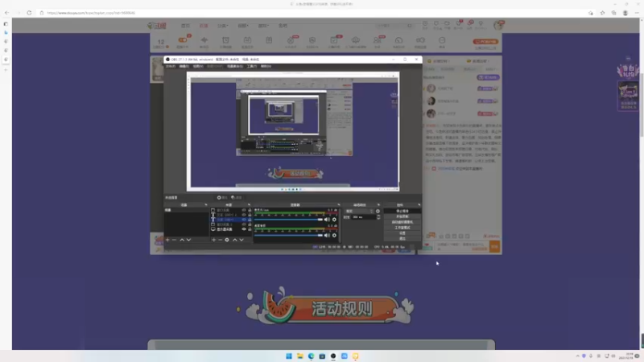Open settings gear of the first mixer channel
The width and height of the screenshot is (644, 362).
tap(334, 220)
